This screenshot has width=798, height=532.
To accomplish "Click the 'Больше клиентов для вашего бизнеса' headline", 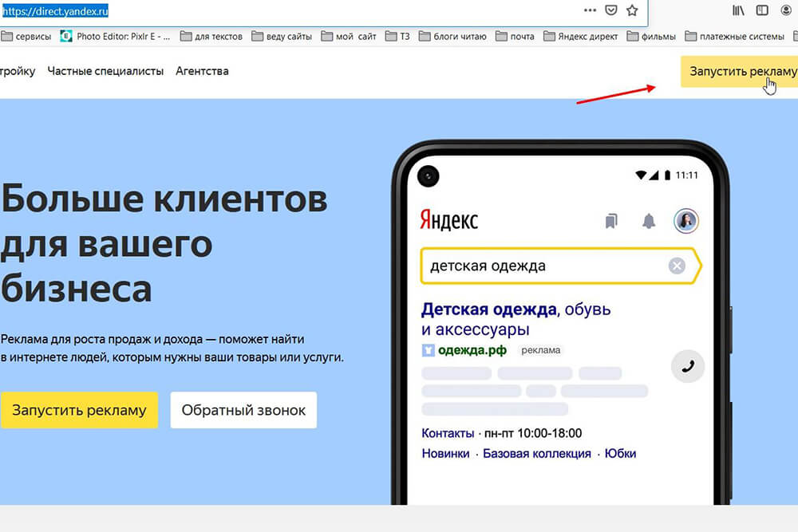I will pyautogui.click(x=164, y=243).
